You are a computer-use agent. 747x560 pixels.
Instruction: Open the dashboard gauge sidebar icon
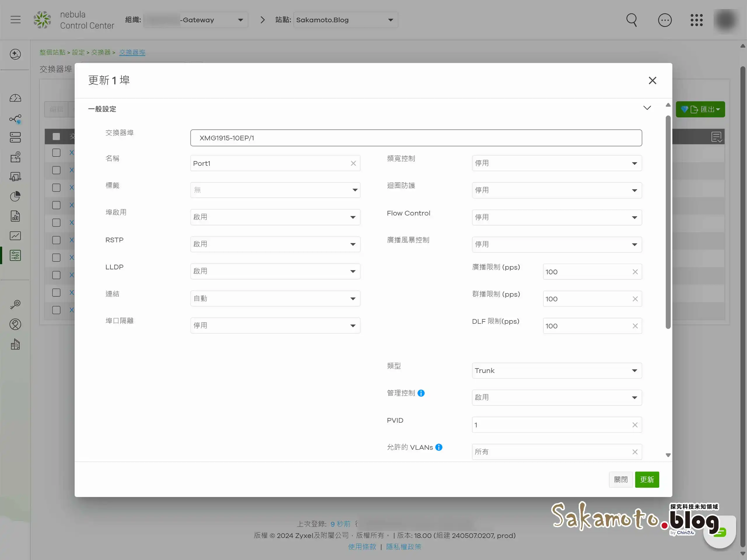point(15,99)
